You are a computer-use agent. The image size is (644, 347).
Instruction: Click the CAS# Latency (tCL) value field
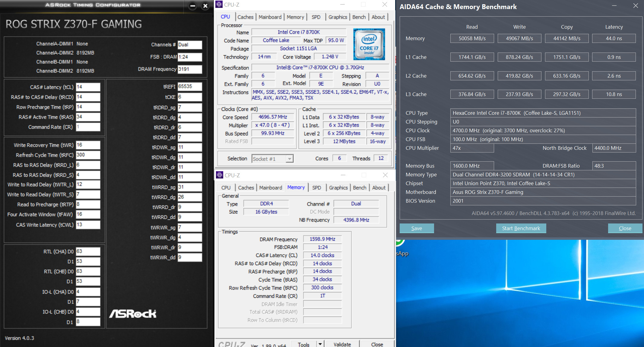88,87
